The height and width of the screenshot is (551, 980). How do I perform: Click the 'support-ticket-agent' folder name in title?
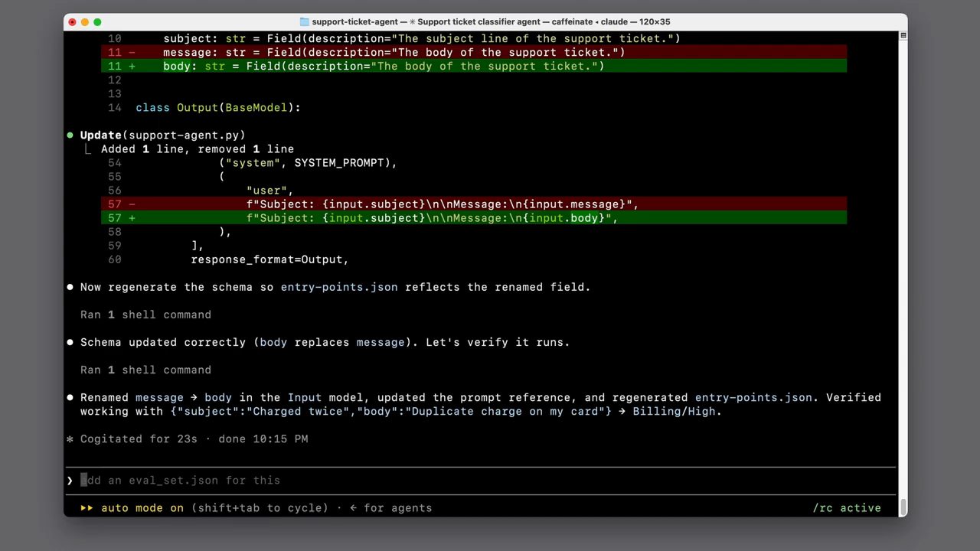coord(355,22)
